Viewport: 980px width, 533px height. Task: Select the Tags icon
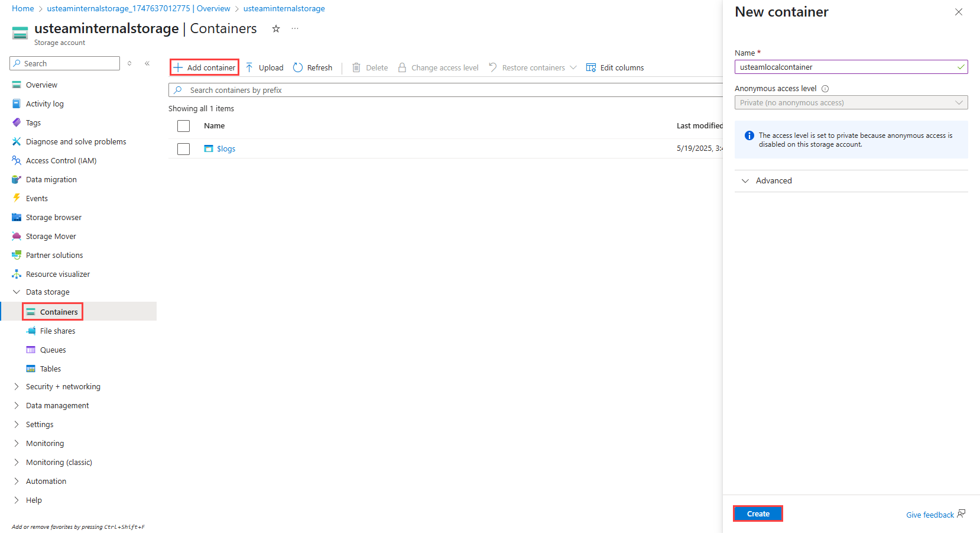(x=17, y=122)
